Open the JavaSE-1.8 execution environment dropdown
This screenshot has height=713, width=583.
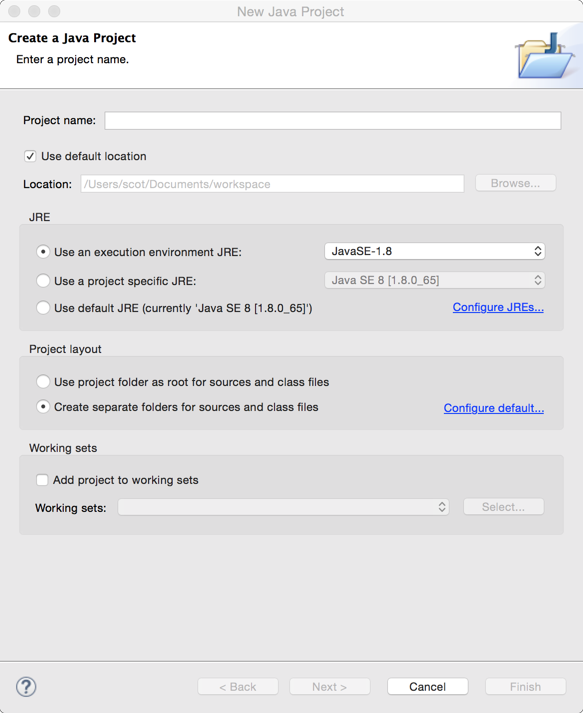[x=435, y=251]
